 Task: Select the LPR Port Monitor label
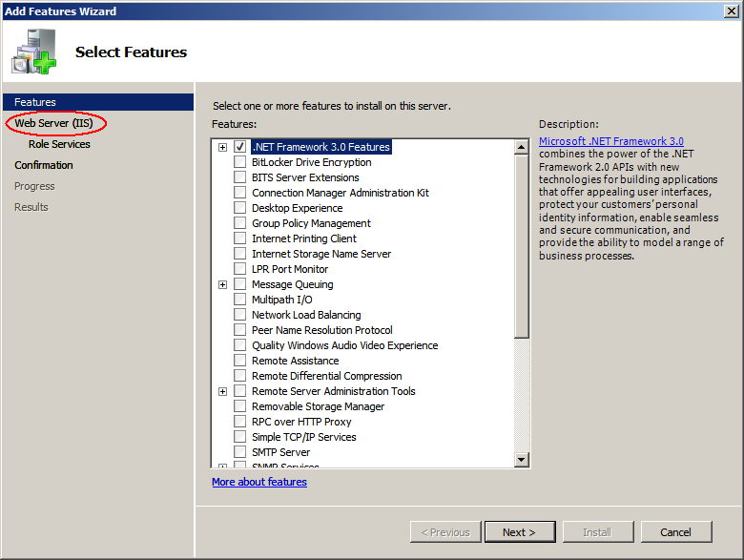290,269
